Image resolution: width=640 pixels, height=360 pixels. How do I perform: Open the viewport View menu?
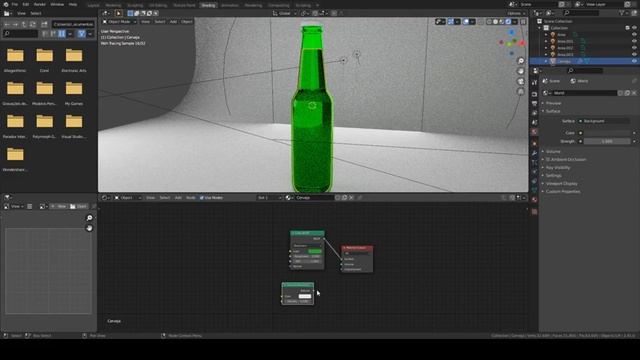145,22
